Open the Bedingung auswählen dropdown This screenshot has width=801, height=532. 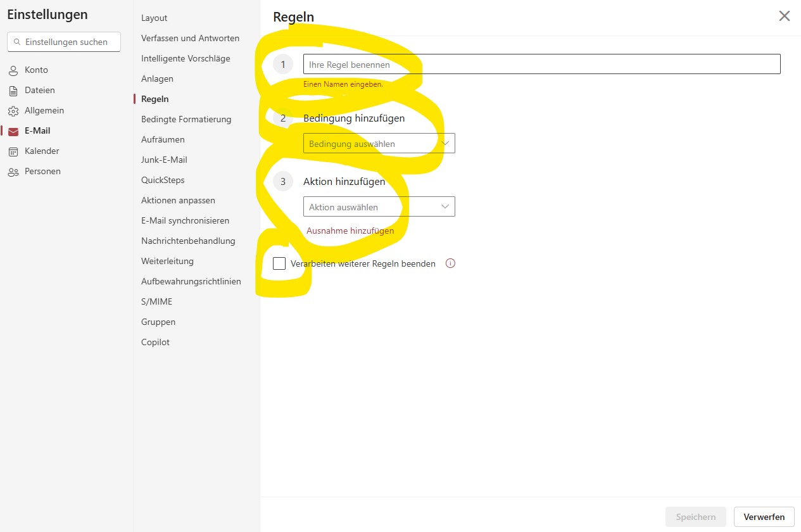click(379, 144)
